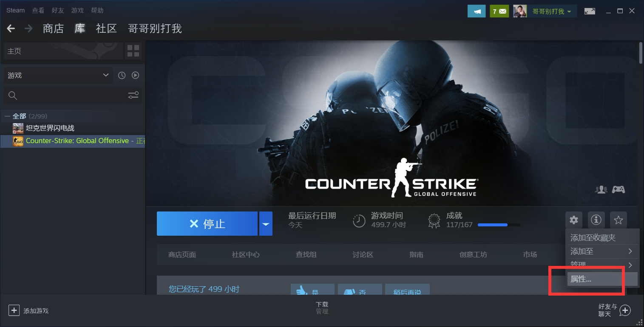The image size is (644, 327).
Task: Select 添加至收藏夹 from the context menu
Action: [x=602, y=238]
